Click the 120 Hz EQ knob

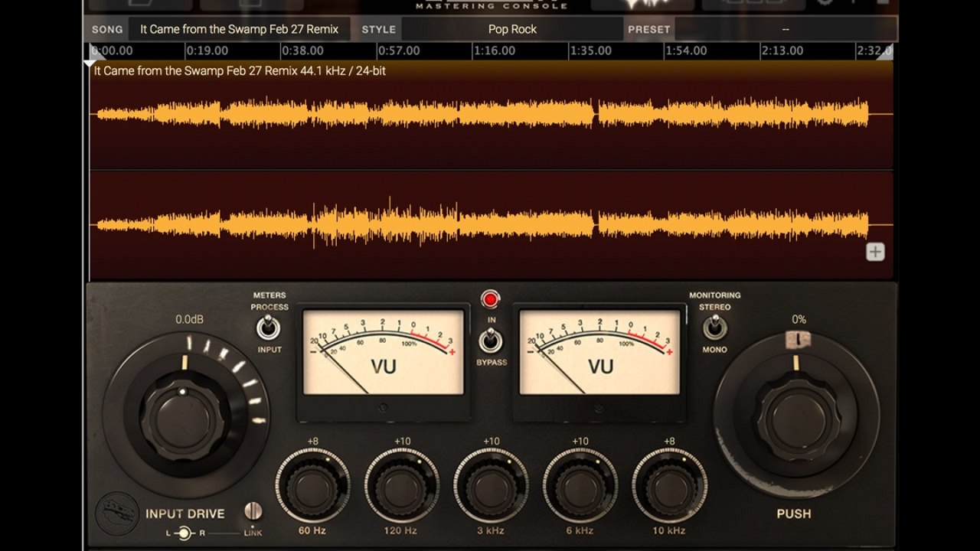(x=402, y=485)
